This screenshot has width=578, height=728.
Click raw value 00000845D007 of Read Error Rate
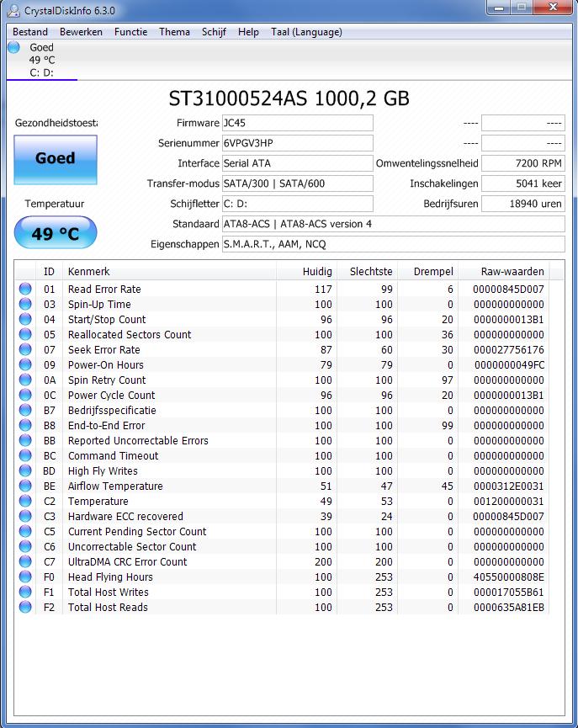pos(508,290)
